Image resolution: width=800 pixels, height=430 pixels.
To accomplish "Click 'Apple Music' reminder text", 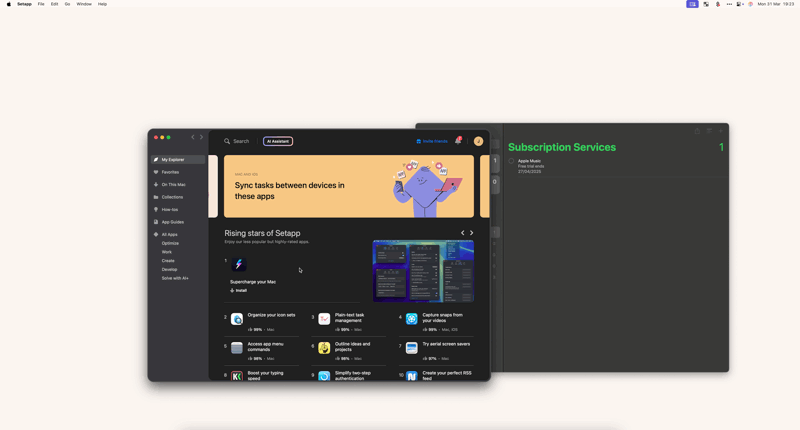I will (x=529, y=161).
